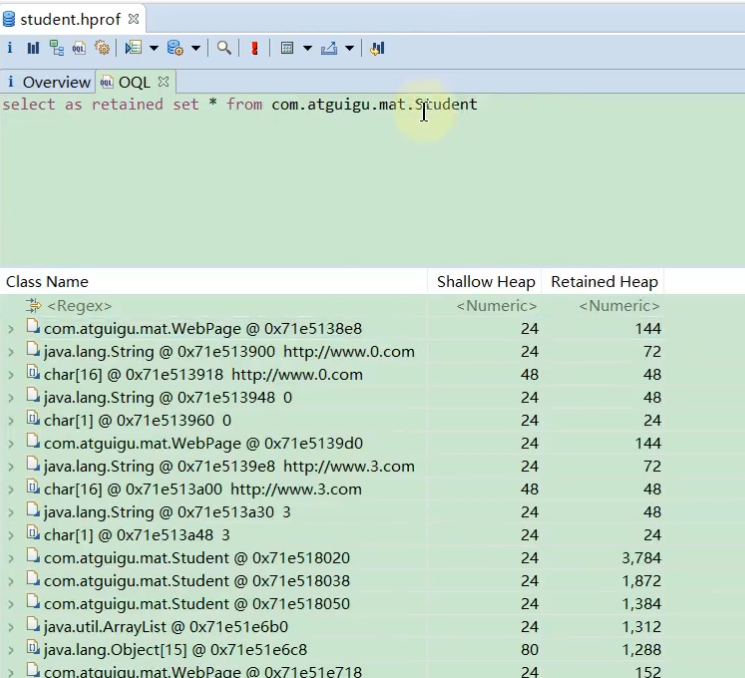Image resolution: width=745 pixels, height=678 pixels.
Task: Click array icon of char[16] @ 0x71e513918
Action: pos(33,372)
